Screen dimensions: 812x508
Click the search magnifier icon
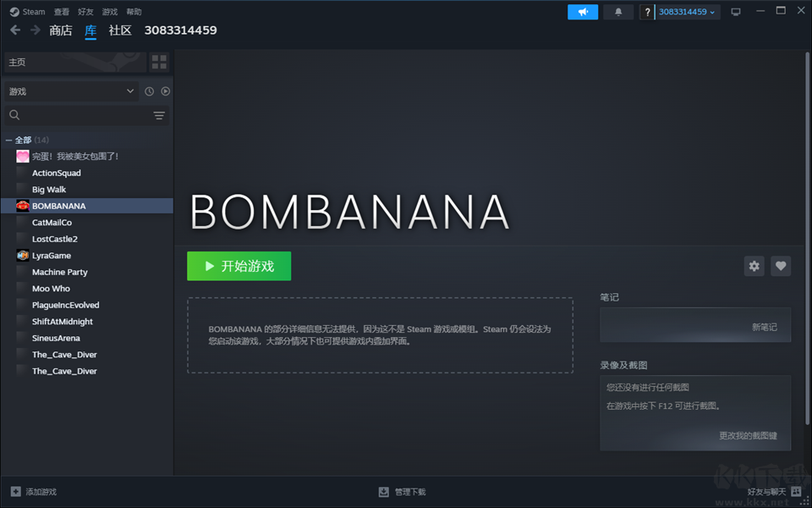click(14, 115)
